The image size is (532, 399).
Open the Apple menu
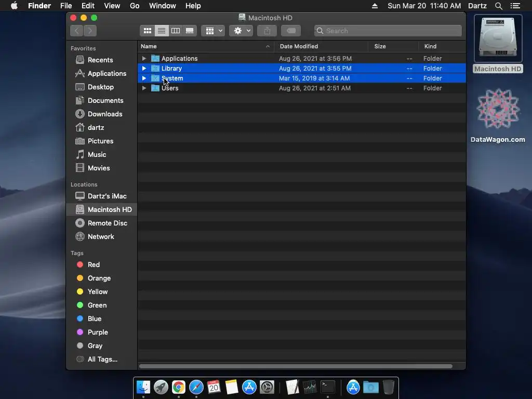click(x=14, y=6)
